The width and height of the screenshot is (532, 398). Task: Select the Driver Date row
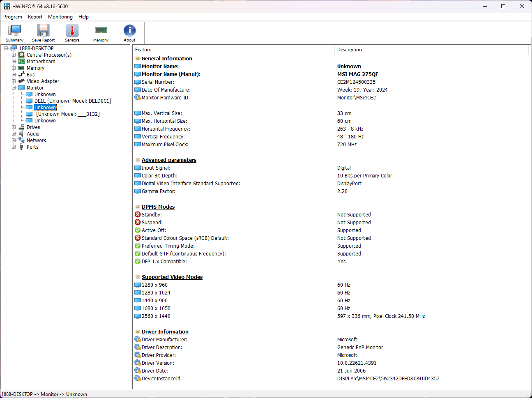(x=331, y=370)
